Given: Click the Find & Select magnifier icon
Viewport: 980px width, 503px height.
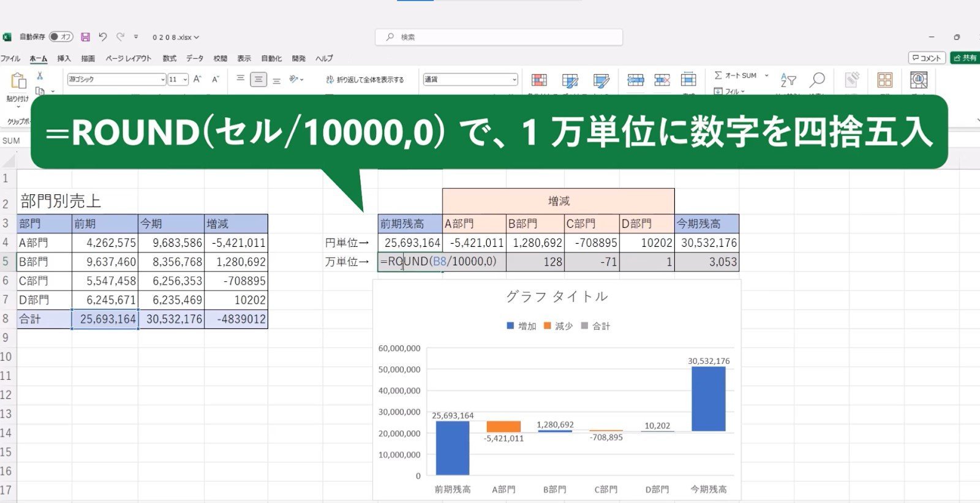Looking at the screenshot, I should tap(817, 80).
